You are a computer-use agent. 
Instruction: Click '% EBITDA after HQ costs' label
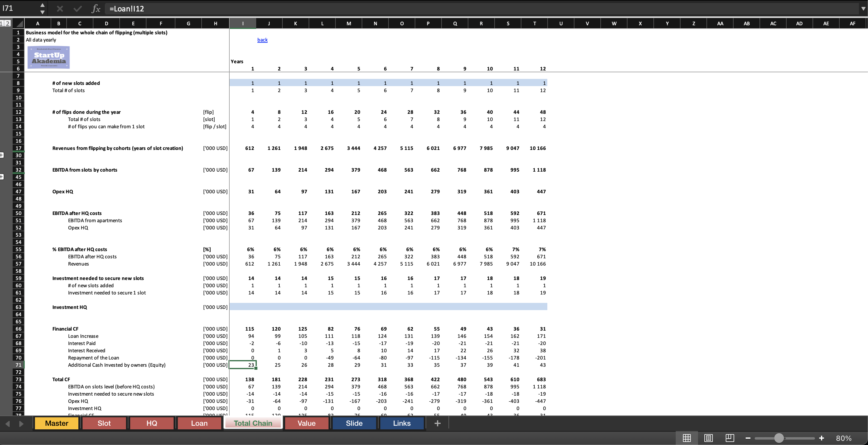(80, 249)
